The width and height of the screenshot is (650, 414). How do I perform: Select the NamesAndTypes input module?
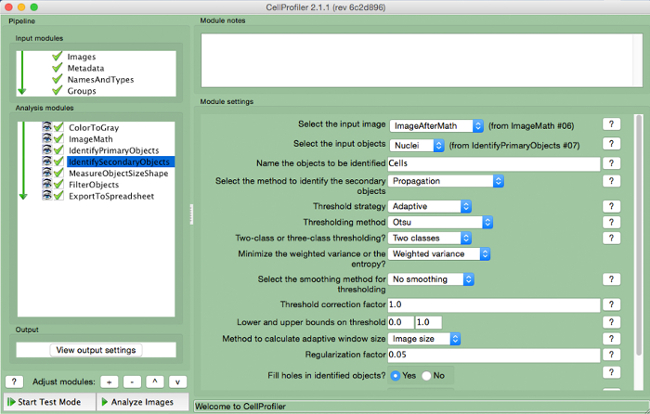click(x=100, y=79)
